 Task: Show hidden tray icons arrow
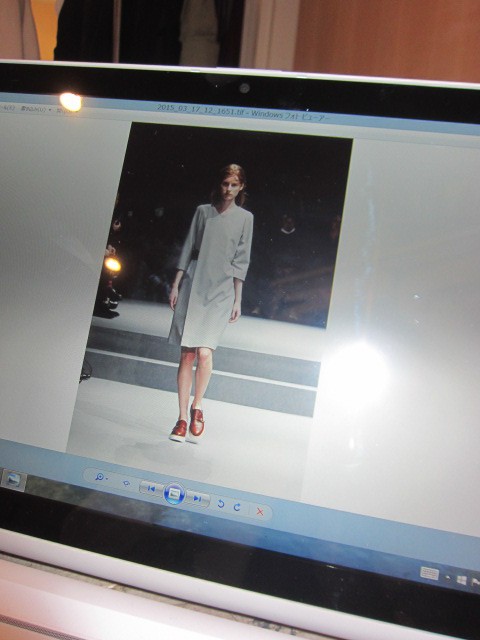[x=448, y=578]
